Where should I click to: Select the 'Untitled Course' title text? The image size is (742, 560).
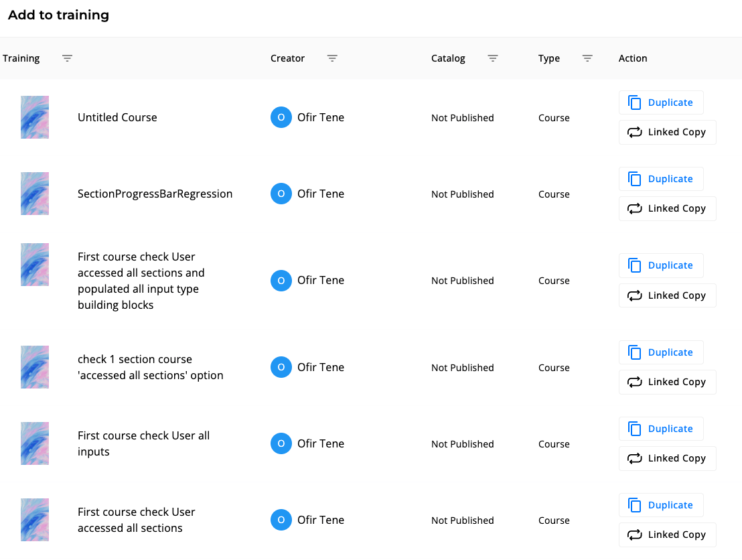[x=117, y=117]
